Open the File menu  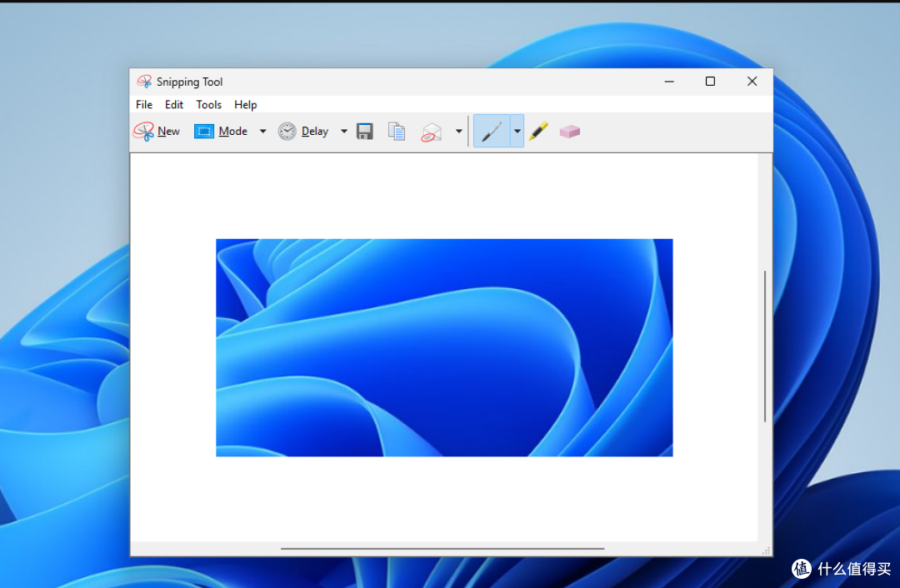pos(144,104)
